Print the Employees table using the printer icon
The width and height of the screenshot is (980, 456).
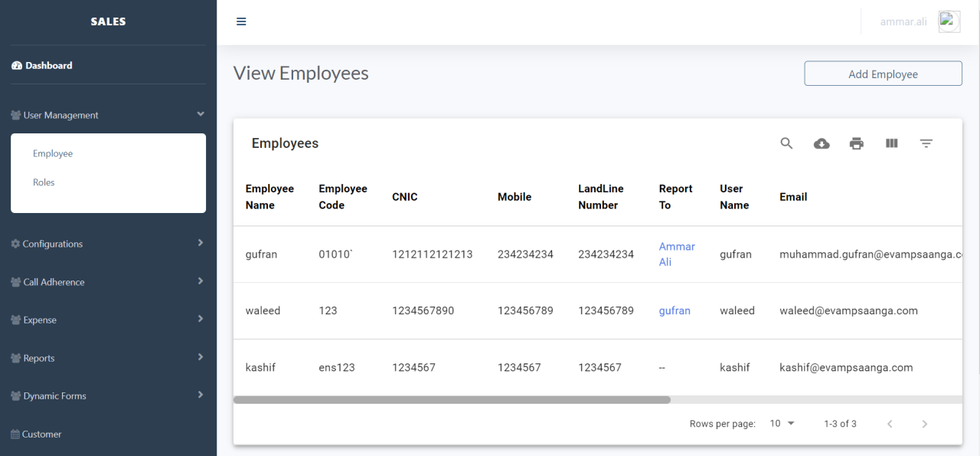click(856, 143)
